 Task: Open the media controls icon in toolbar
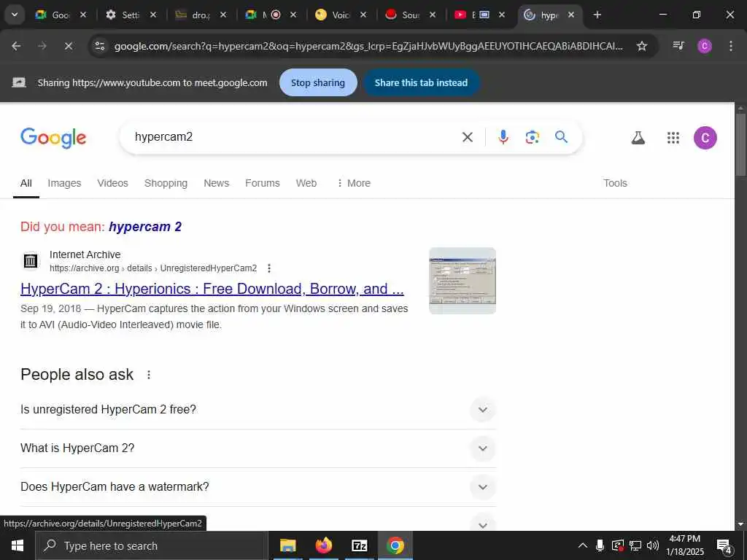click(x=678, y=46)
